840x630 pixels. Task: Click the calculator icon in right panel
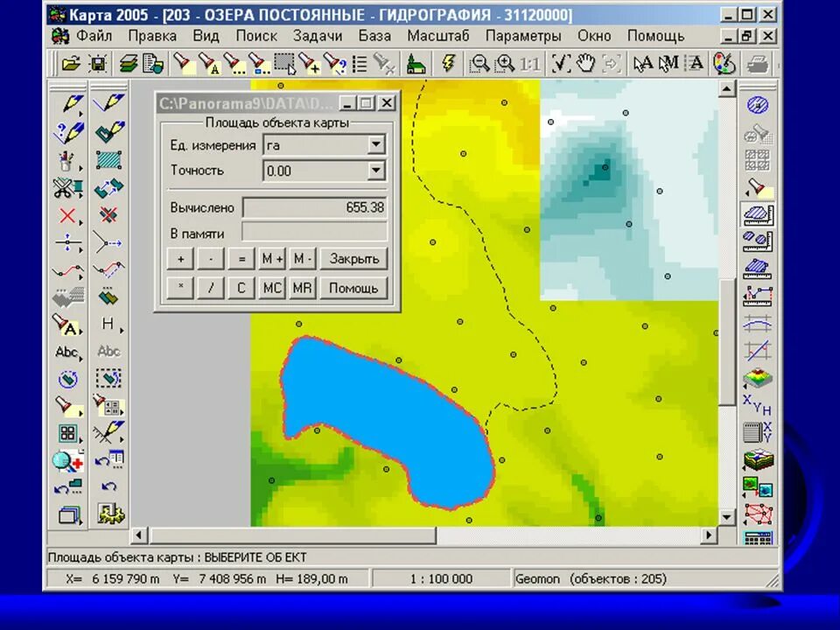click(x=758, y=538)
